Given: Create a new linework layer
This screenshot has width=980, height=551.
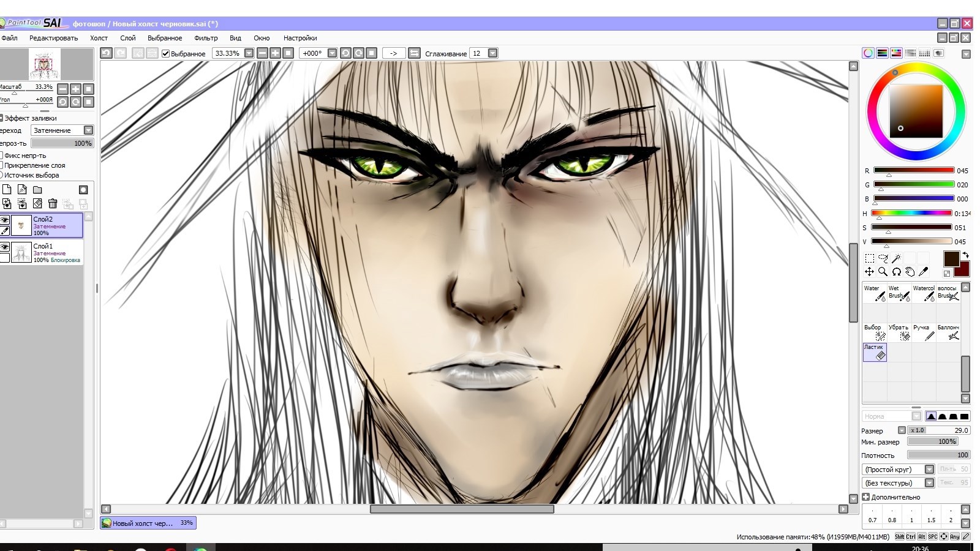Looking at the screenshot, I should coord(22,190).
